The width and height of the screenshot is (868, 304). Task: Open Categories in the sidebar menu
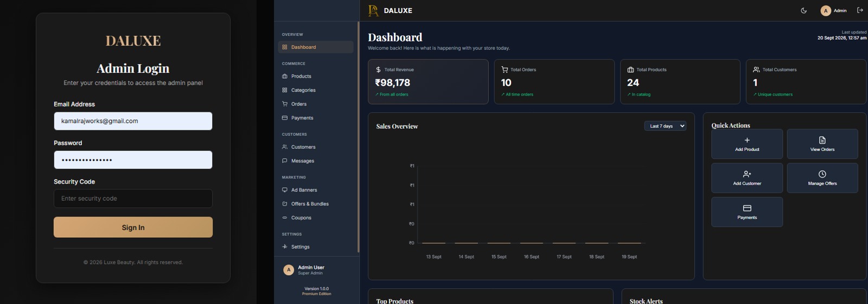[316, 90]
